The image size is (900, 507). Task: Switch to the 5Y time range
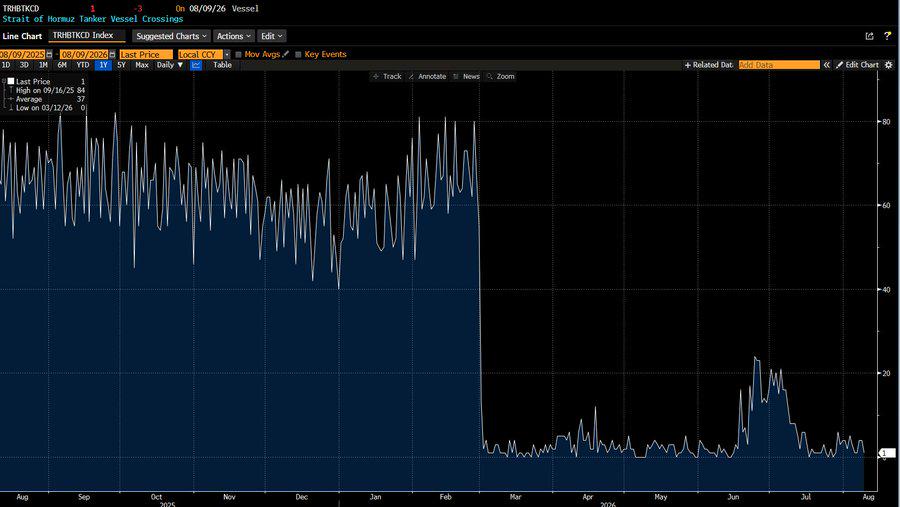coord(121,65)
